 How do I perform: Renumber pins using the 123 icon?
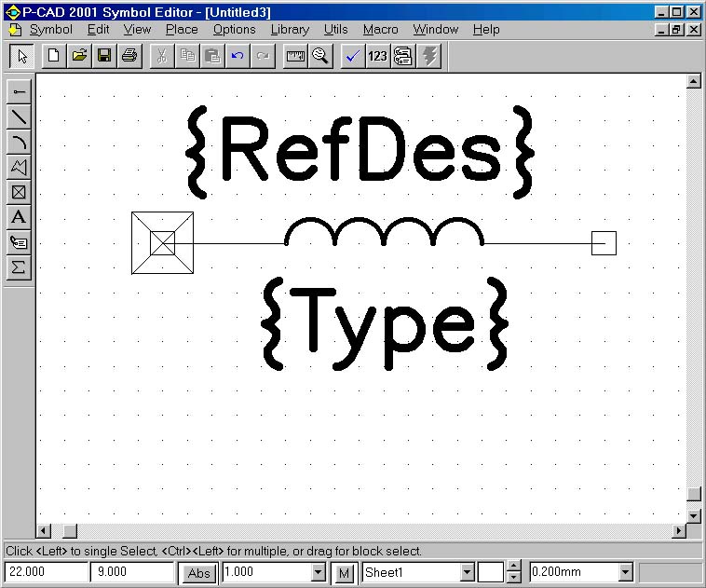[x=377, y=56]
